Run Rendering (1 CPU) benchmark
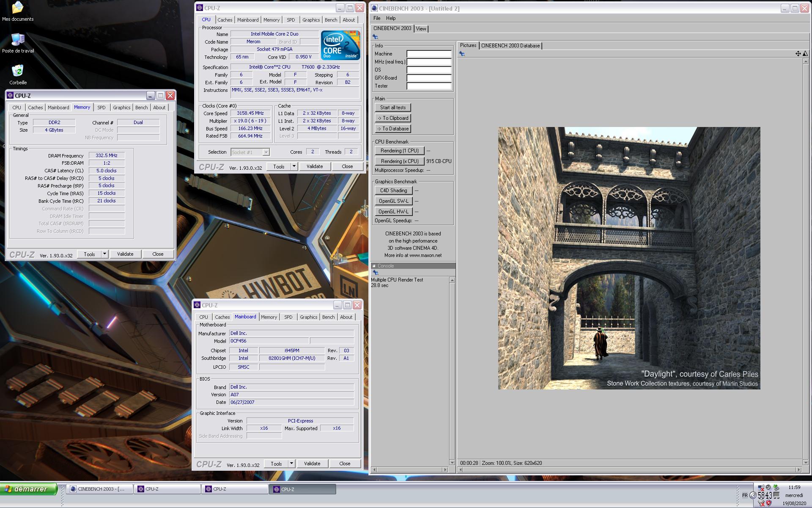Image resolution: width=812 pixels, height=508 pixels. [400, 151]
